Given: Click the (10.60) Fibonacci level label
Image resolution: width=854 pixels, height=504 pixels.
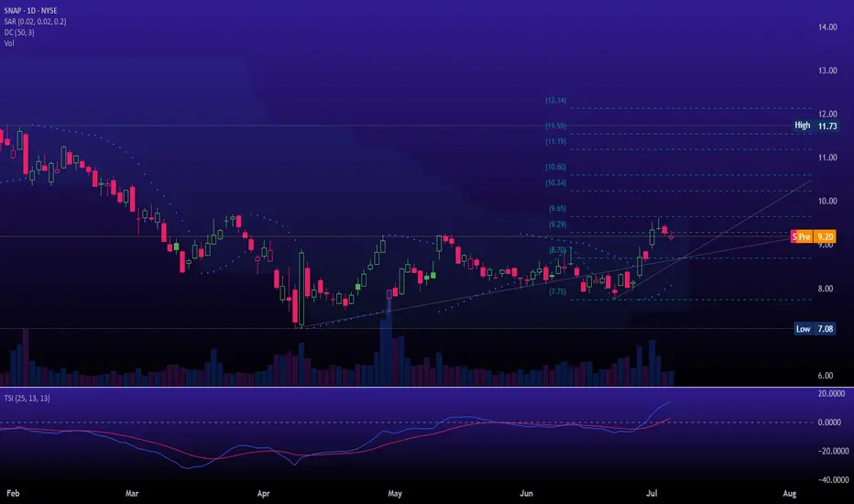Looking at the screenshot, I should (x=555, y=167).
